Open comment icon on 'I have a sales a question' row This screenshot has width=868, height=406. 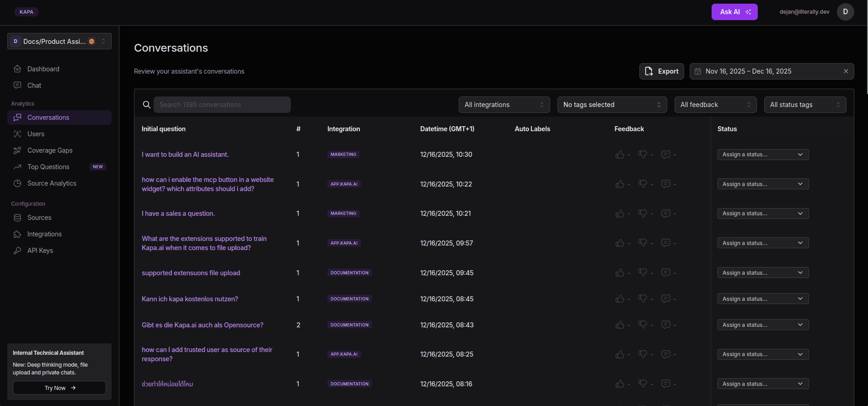(x=666, y=214)
